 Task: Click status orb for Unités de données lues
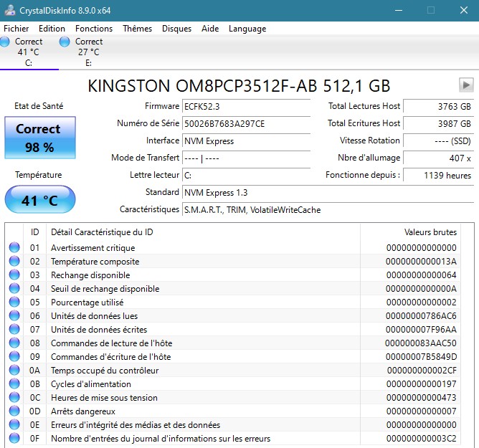pos(14,315)
